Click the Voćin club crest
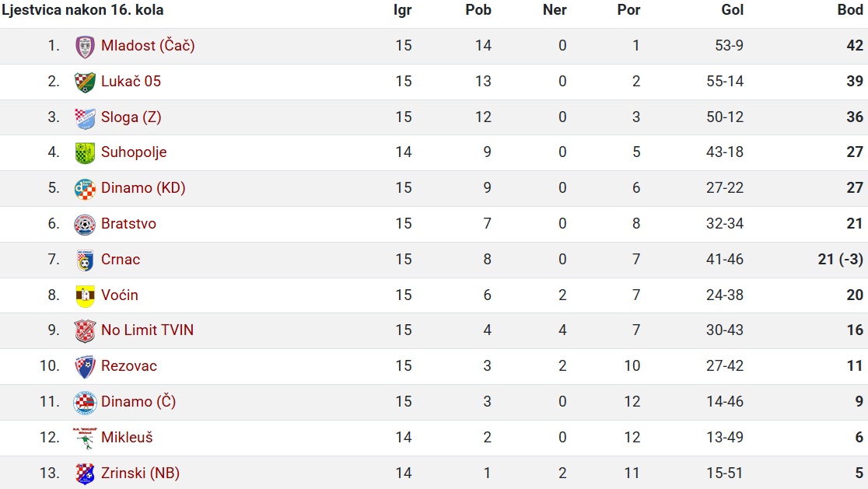 pyautogui.click(x=85, y=296)
